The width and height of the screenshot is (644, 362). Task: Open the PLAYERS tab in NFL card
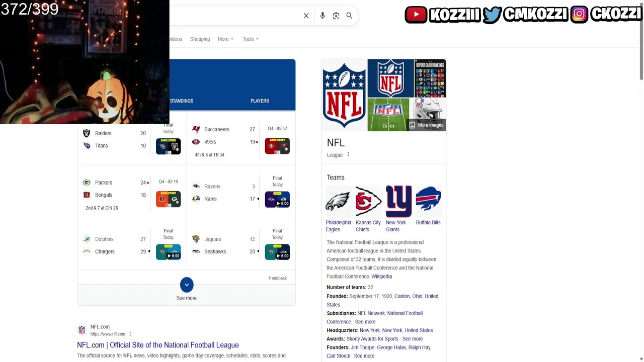(x=260, y=101)
